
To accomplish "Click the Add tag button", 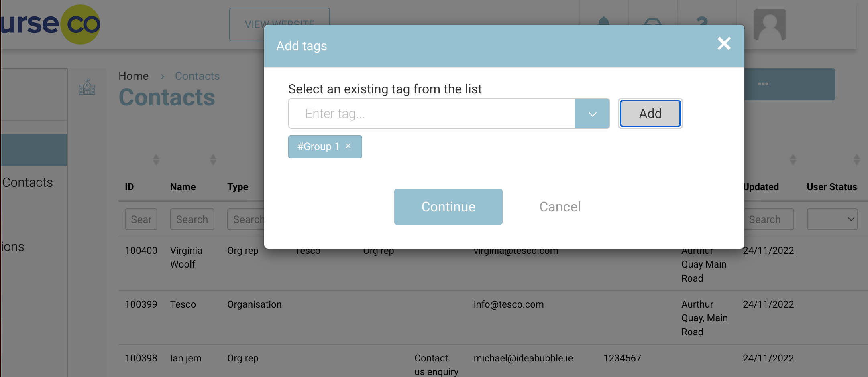I will (x=650, y=114).
